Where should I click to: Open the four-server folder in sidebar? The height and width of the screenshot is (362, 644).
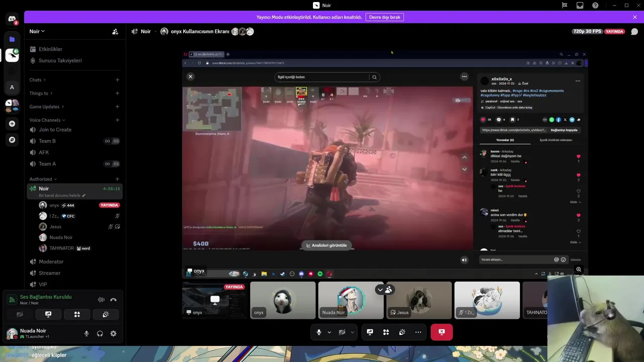pos(12,106)
